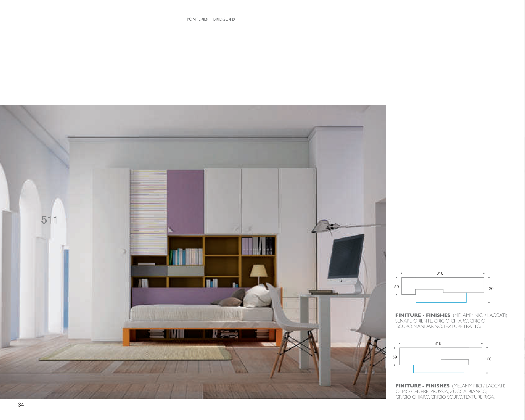
Task: Click the green rug on the floor
Action: click(x=136, y=353)
